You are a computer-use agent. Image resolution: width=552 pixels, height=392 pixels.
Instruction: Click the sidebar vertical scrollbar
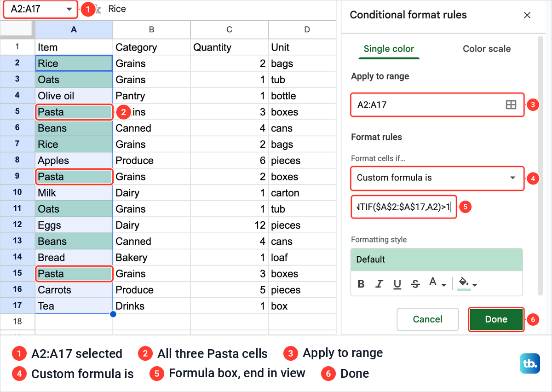click(x=540, y=166)
